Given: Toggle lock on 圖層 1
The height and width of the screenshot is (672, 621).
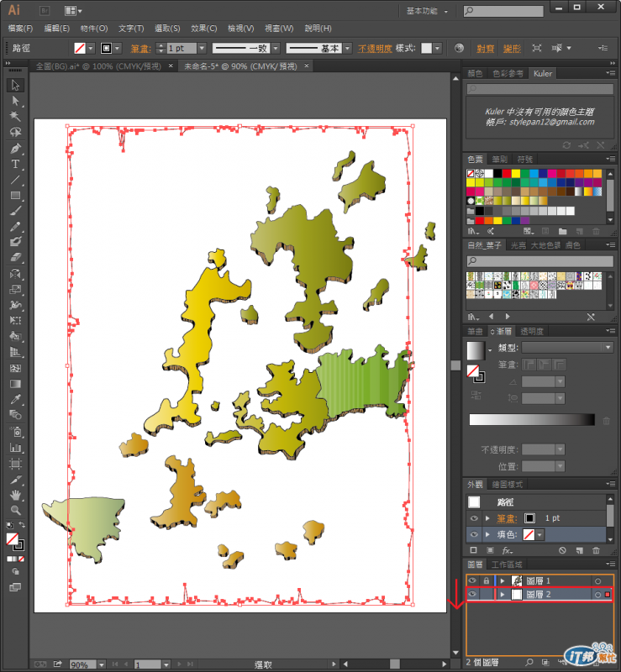Looking at the screenshot, I should (x=486, y=580).
